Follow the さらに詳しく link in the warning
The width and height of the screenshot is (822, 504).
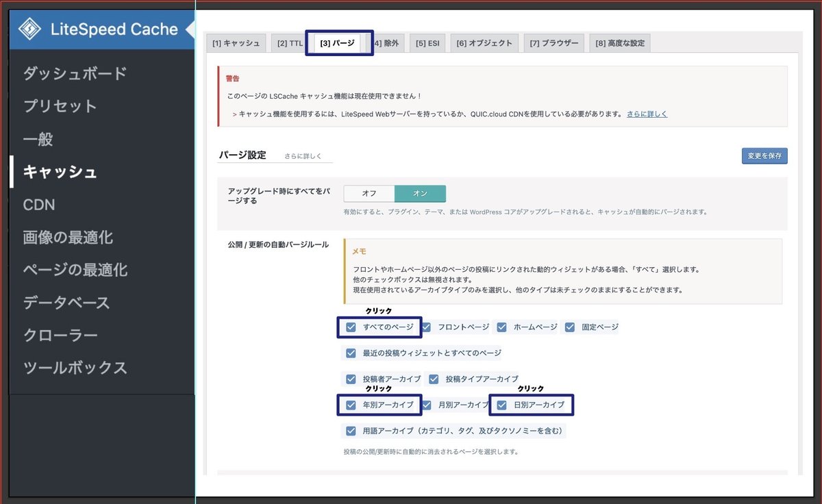pos(647,114)
